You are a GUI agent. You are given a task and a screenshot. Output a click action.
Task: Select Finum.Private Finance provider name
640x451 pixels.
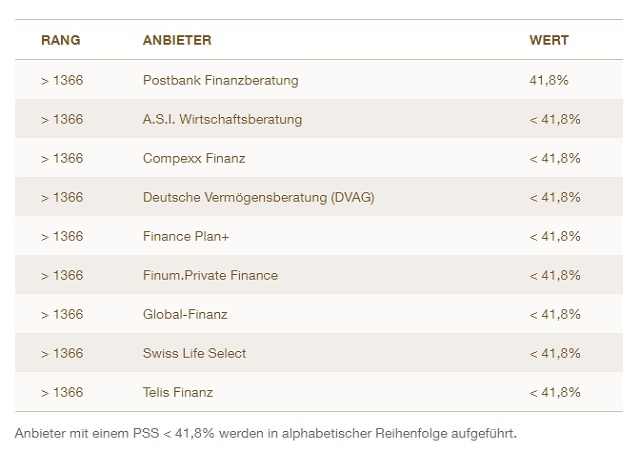pos(210,275)
